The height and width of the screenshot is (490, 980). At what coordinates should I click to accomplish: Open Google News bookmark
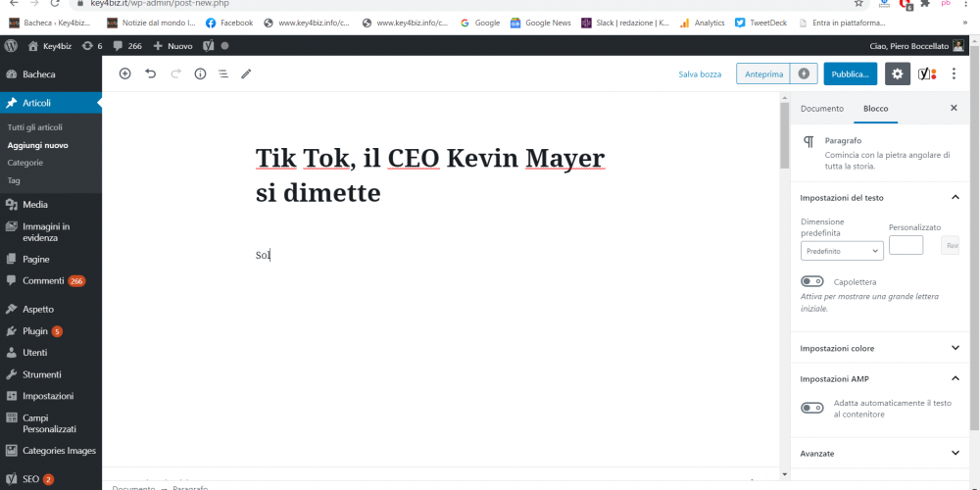click(x=541, y=24)
